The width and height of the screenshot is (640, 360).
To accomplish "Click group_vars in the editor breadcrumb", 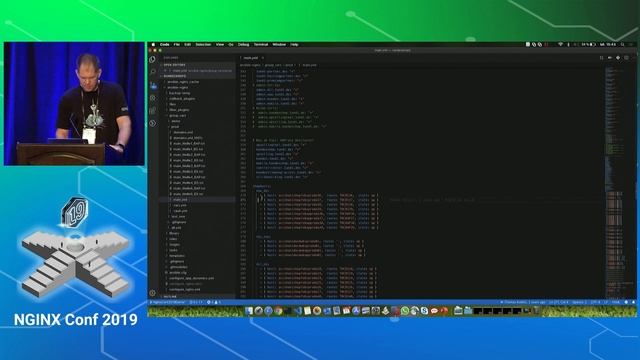I will pos(273,65).
